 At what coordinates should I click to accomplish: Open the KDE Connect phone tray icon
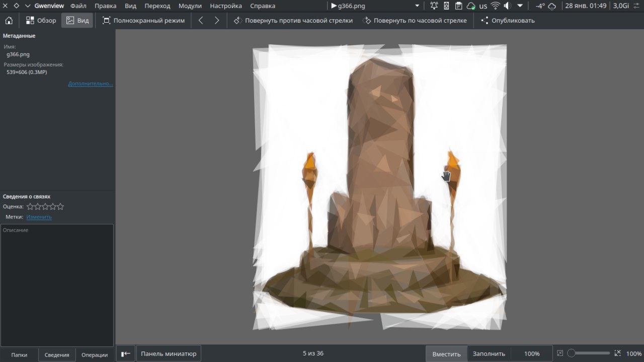tap(446, 6)
